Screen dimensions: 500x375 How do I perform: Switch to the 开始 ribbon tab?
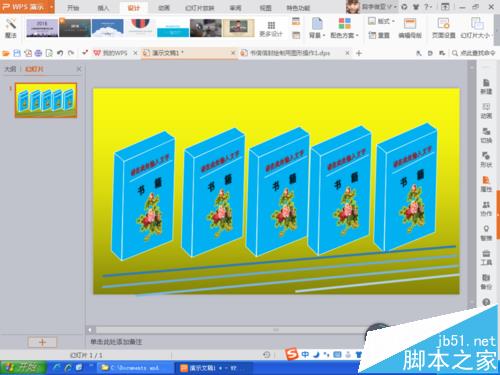[x=73, y=8]
